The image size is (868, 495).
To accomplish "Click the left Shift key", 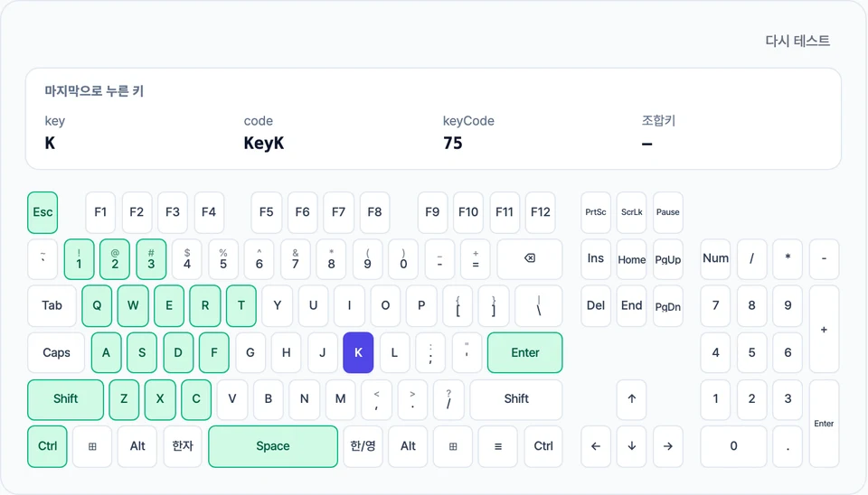I will click(65, 399).
